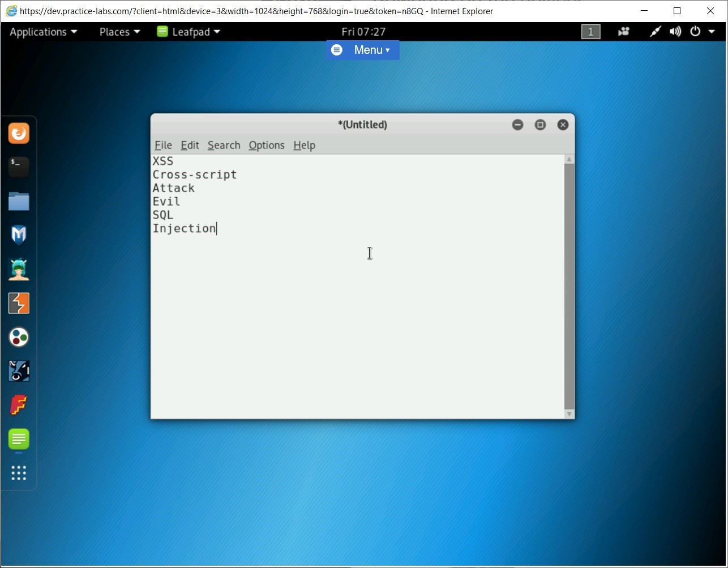This screenshot has height=568, width=728.
Task: Launch Firefox from the dock
Action: (19, 133)
